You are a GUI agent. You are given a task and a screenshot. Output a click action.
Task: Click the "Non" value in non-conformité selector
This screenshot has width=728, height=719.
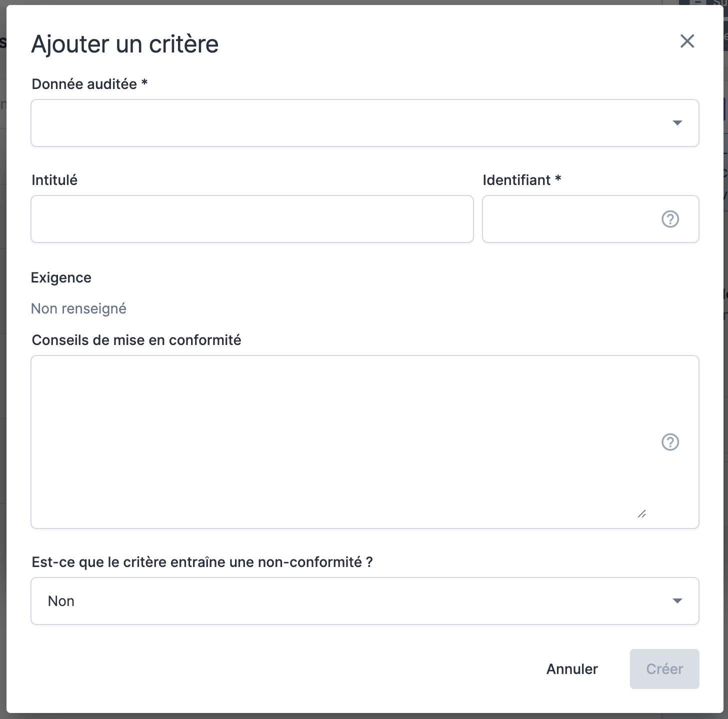(61, 601)
